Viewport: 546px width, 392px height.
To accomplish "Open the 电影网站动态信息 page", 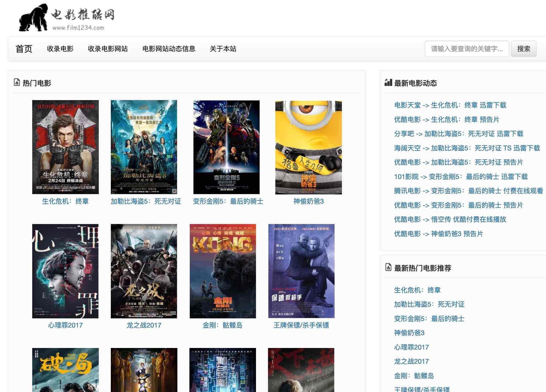I will point(169,49).
